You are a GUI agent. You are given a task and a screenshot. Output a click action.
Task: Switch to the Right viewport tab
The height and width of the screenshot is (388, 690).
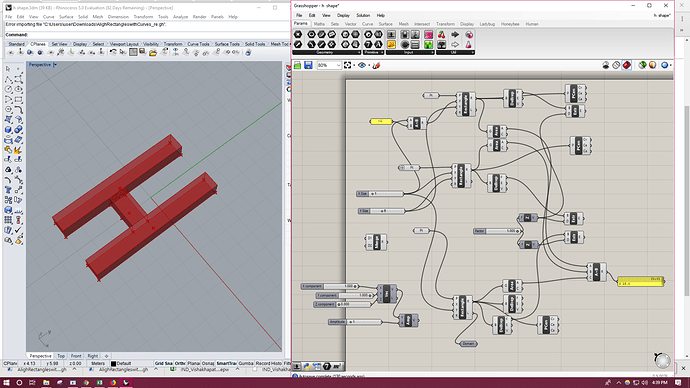pyautogui.click(x=92, y=356)
